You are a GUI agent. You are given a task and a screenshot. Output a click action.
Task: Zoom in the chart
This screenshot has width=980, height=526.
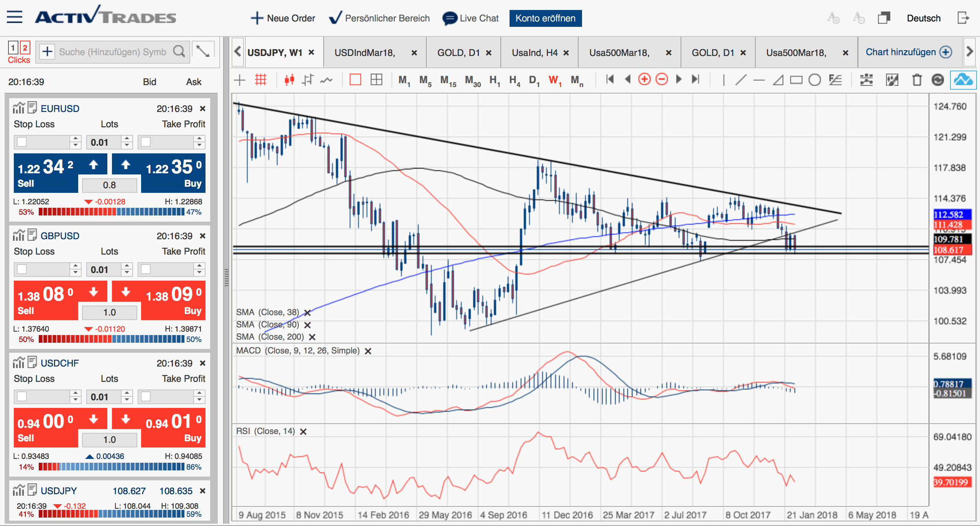click(x=645, y=79)
